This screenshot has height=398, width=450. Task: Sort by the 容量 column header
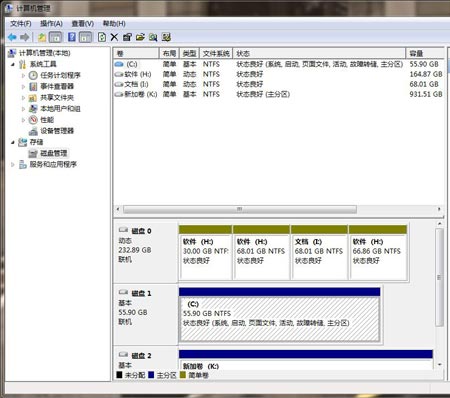425,53
